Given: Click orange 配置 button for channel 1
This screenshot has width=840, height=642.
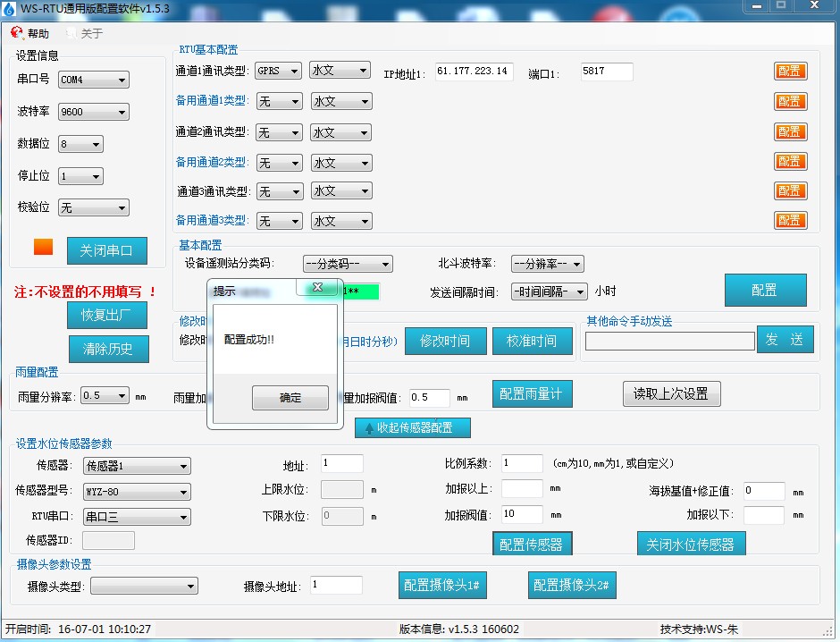Looking at the screenshot, I should 789,72.
